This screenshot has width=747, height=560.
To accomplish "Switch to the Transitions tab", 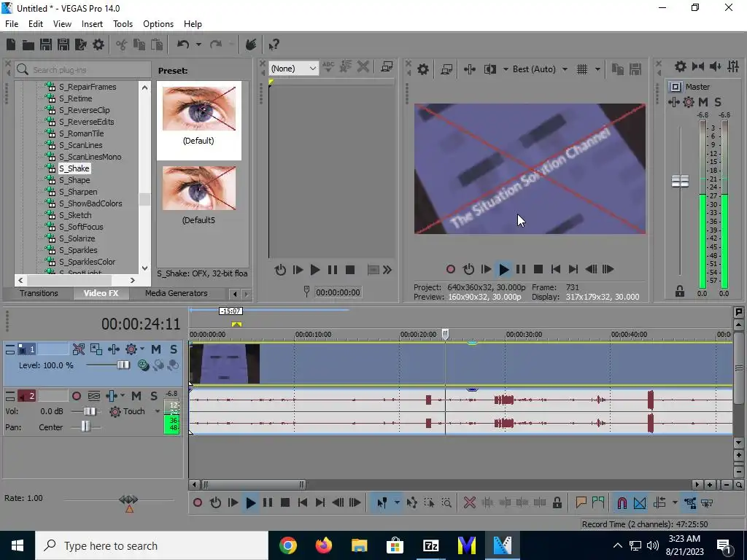I will coord(39,293).
